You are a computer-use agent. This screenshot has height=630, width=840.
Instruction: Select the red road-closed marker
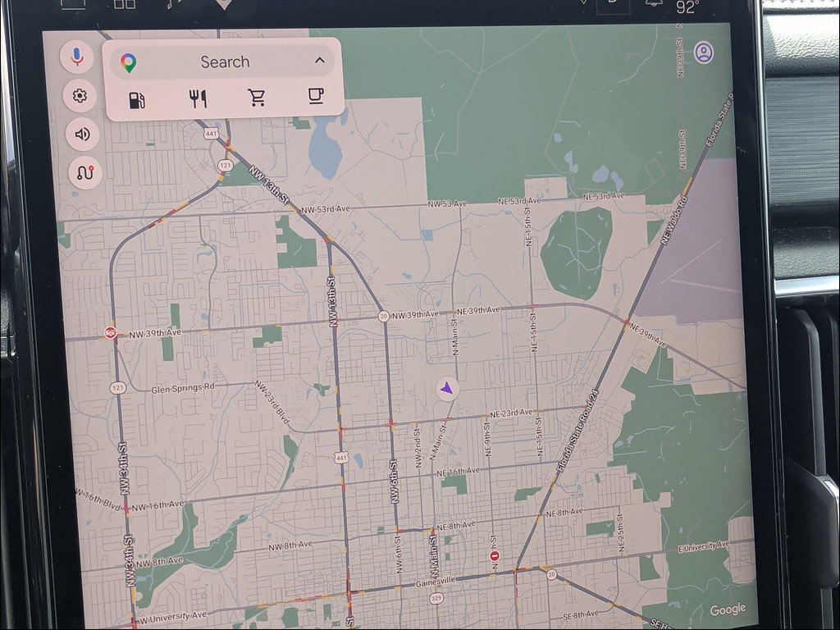495,556
